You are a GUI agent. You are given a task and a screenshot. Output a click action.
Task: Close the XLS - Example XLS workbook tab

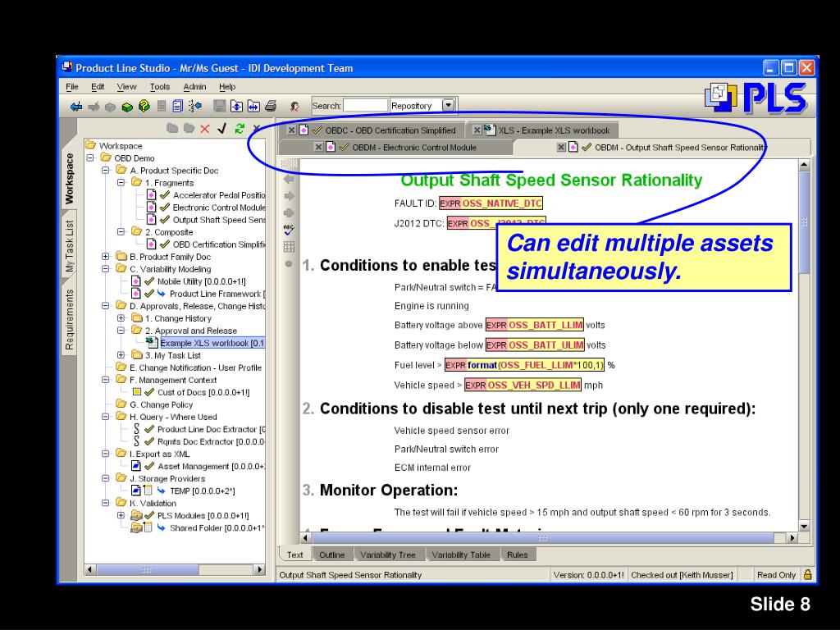(477, 130)
